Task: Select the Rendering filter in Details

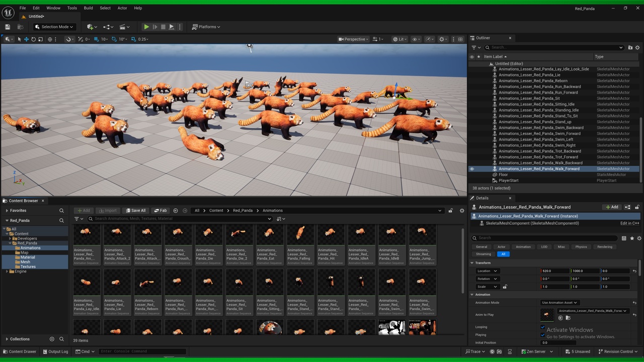Action: (605, 247)
